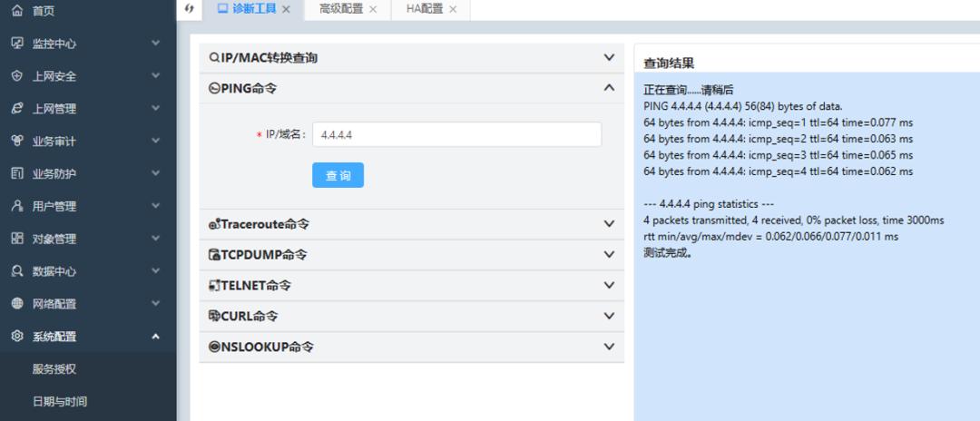Click the sidebar collapse icon left of tabs
Viewport: 980px width, 421px height.
click(190, 9)
